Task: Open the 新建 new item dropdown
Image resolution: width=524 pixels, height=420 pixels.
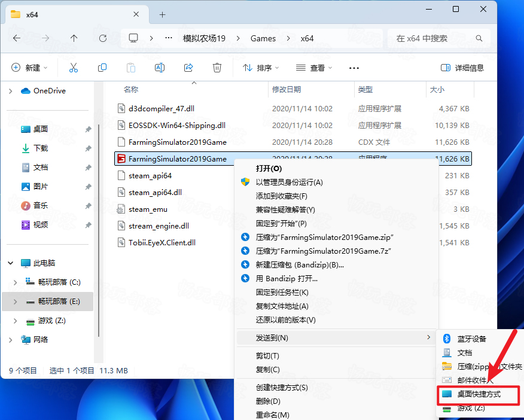Action: click(29, 68)
